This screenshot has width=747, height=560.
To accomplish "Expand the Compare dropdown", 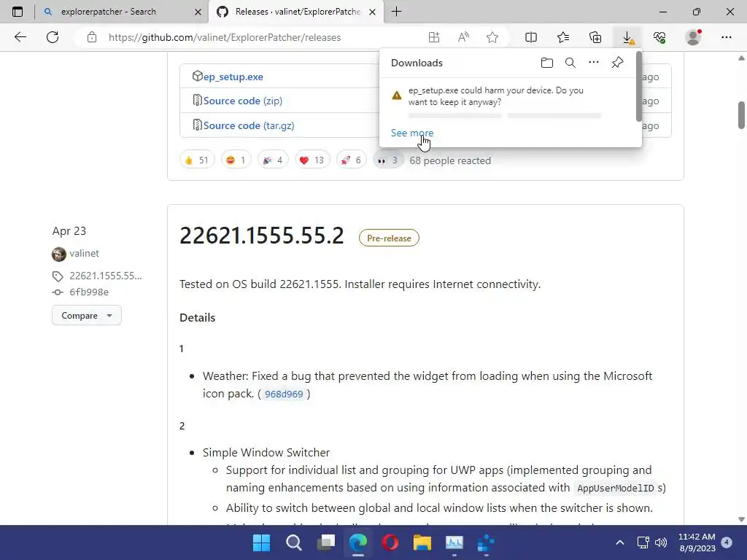I will (x=87, y=315).
